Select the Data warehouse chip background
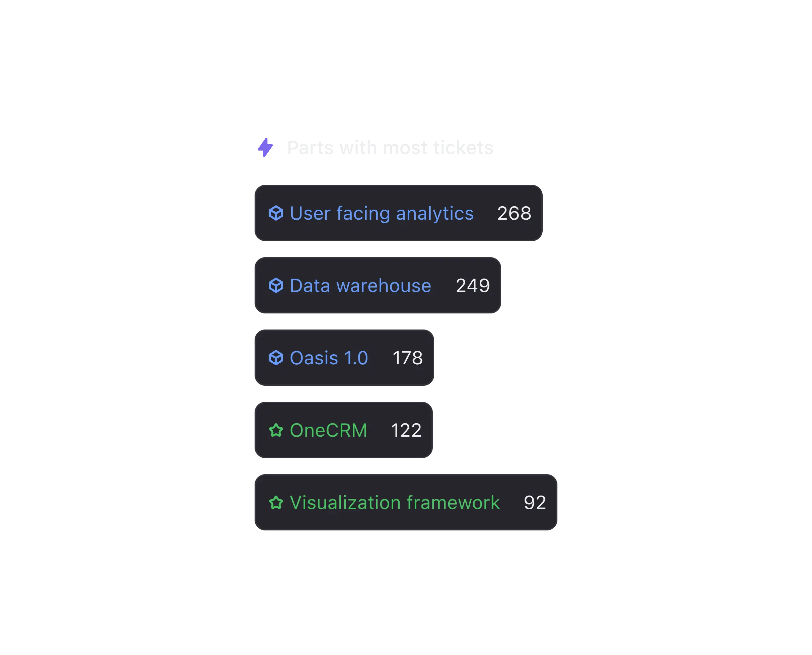Screen dimensions: 812x655 pyautogui.click(x=378, y=286)
